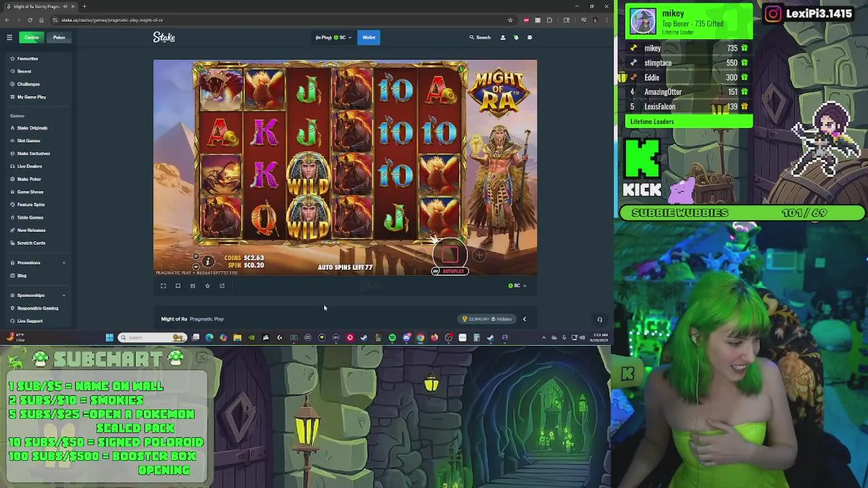Screen dimensions: 868x488
Task: Expand the Sponsorships section
Action: coord(38,295)
